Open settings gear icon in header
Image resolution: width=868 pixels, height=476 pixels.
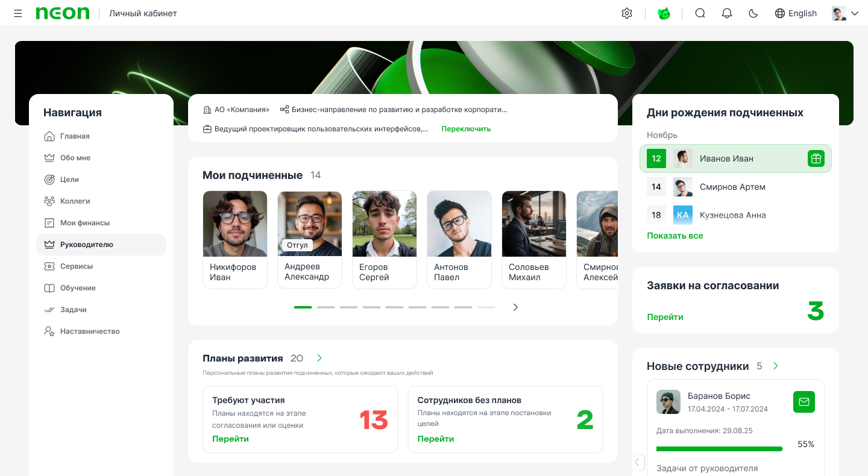click(627, 13)
